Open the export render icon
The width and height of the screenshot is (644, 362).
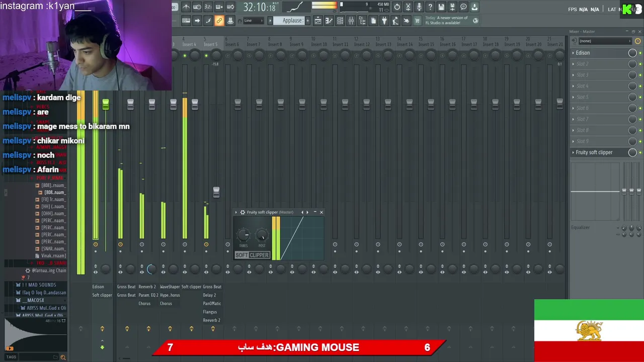point(474,7)
